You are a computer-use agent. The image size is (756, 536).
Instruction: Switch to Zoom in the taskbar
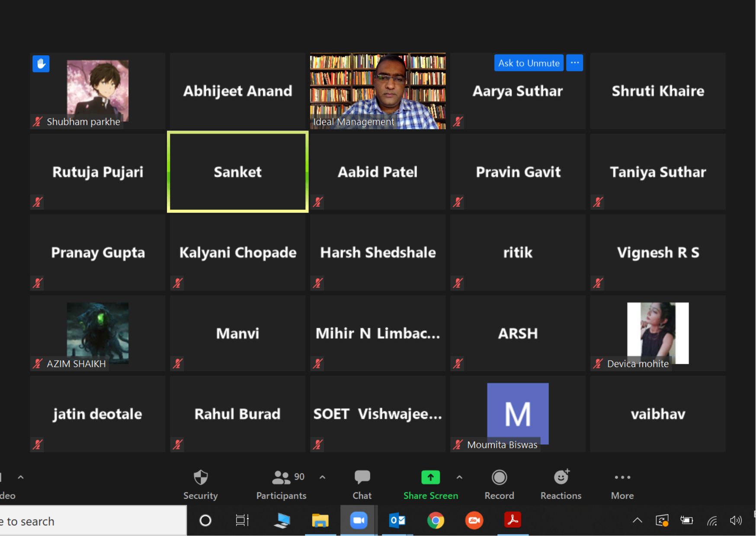[359, 520]
